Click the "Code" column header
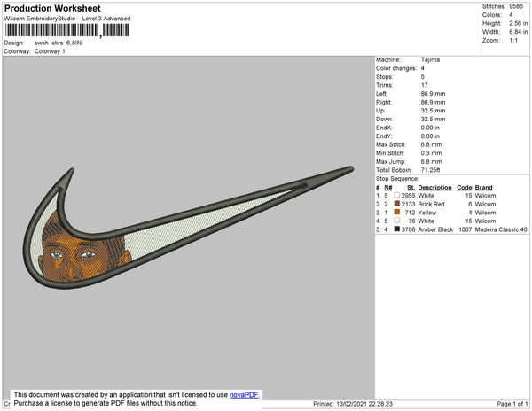 tap(465, 188)
